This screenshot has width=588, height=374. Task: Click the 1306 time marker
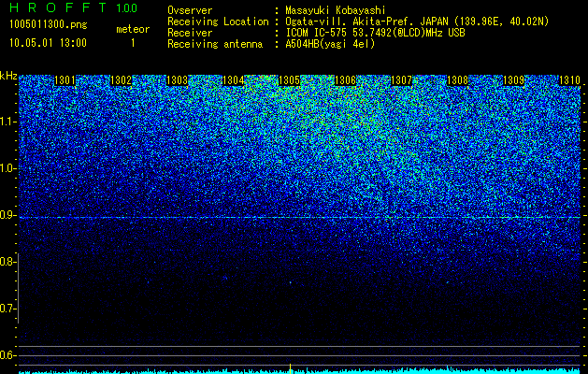pyautogui.click(x=345, y=80)
